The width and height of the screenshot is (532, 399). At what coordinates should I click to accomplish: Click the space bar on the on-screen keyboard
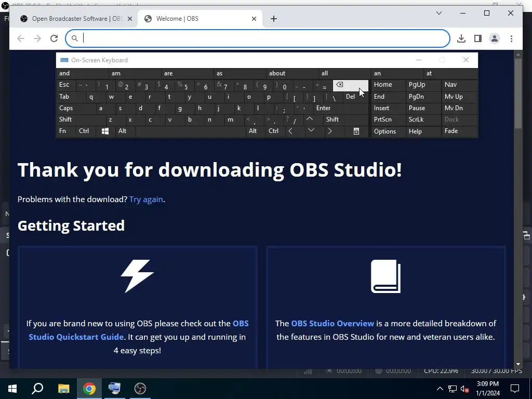190,131
